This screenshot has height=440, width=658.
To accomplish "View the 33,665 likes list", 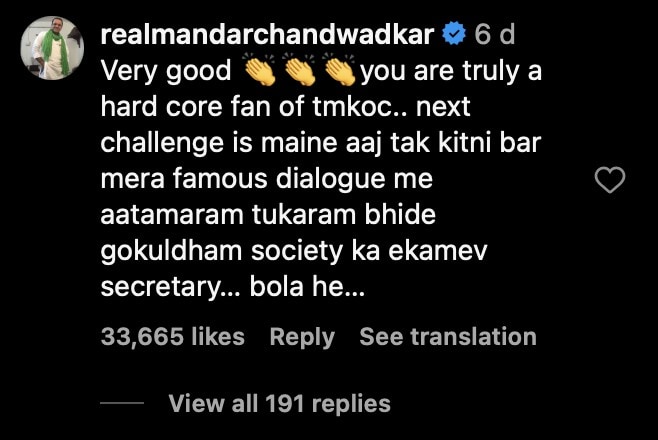I will click(172, 337).
